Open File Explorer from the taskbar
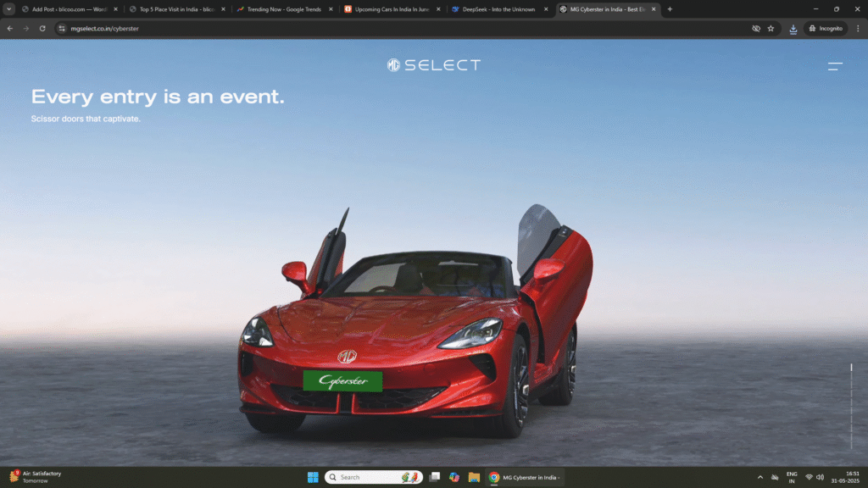 474,477
